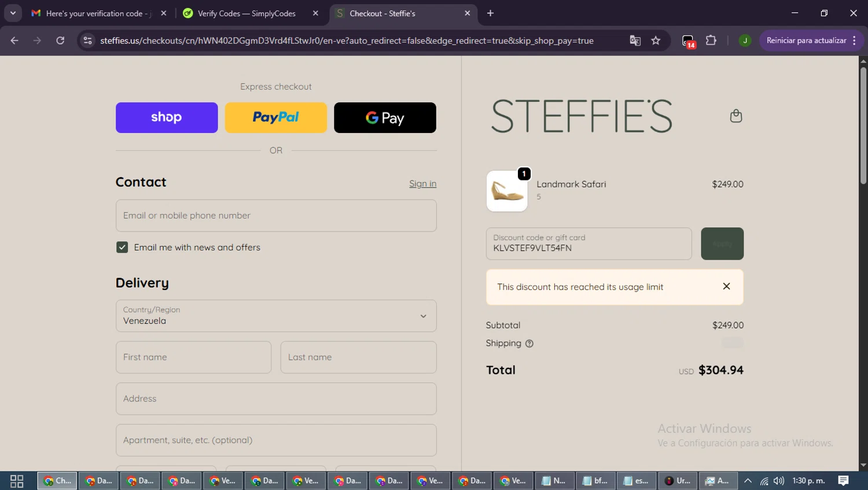This screenshot has width=868, height=490.
Task: Pay with Google Pay express button
Action: pos(385,117)
